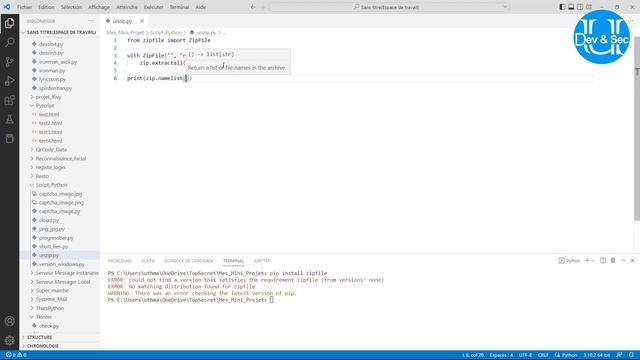Select interpreter 3.10.2 64-bit
Viewport: 640px width, 360px height.
(x=596, y=355)
